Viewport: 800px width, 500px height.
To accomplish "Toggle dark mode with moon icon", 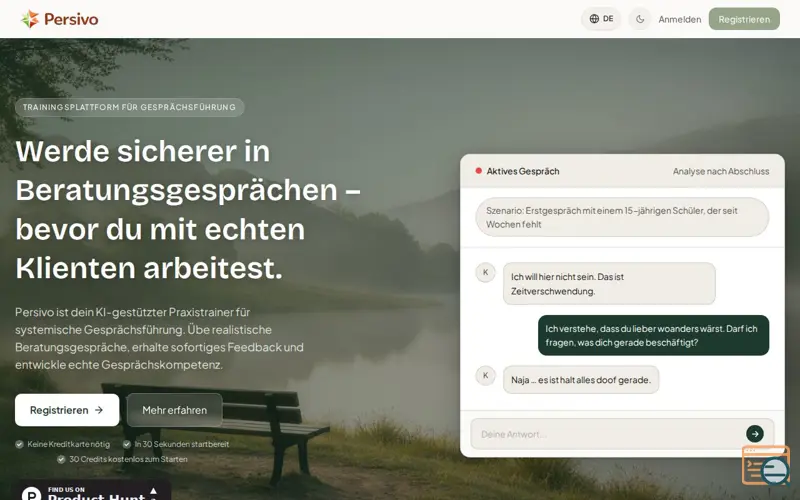I will tap(640, 19).
